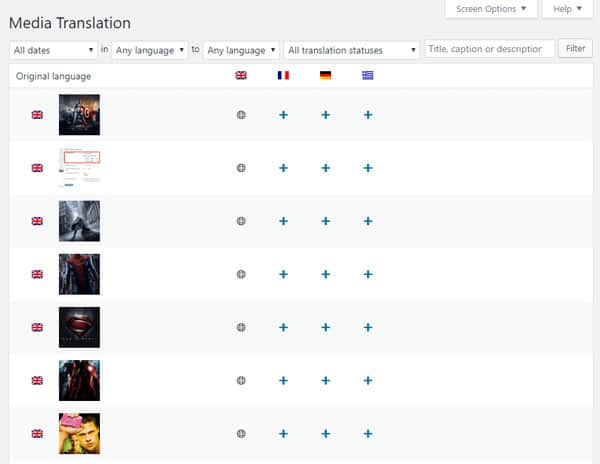Viewport: 600px width, 464px height.
Task: Click the Title, caption or description search field
Action: pos(489,48)
